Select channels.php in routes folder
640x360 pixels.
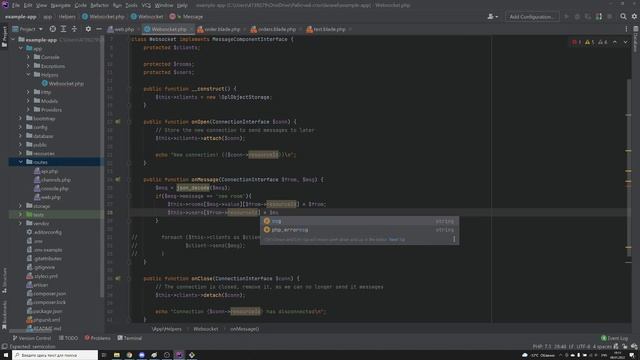[x=52, y=180]
